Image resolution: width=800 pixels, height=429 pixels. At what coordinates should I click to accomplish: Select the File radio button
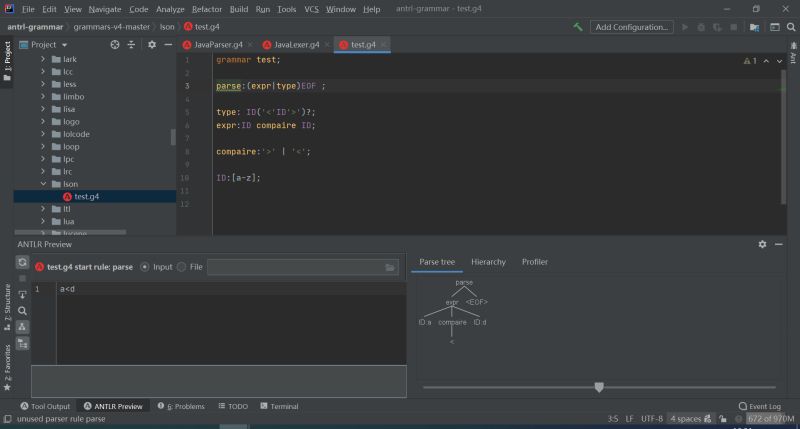point(182,267)
